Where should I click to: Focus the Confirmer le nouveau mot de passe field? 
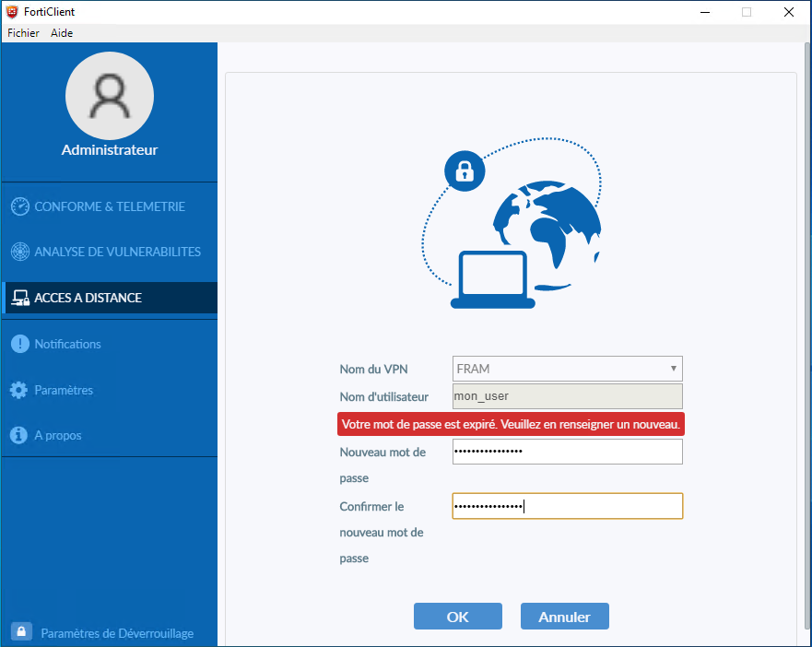[x=568, y=506]
